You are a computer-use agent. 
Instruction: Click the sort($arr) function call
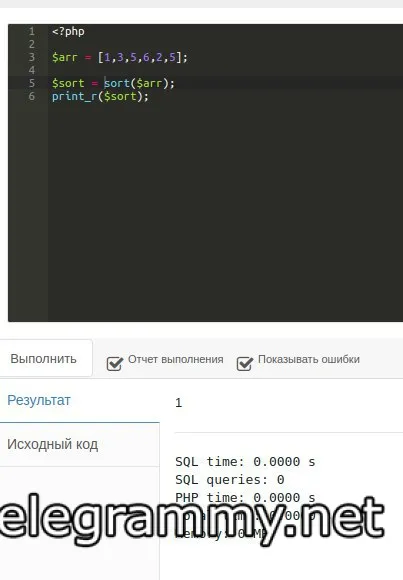136,83
